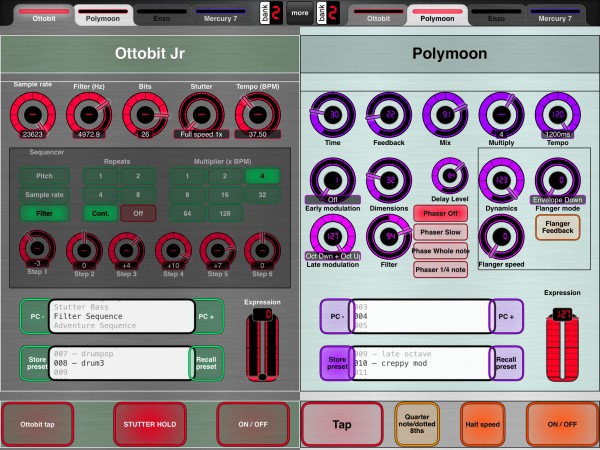The height and width of the screenshot is (450, 600).
Task: Click Ottobit Expression slider
Action: (262, 345)
